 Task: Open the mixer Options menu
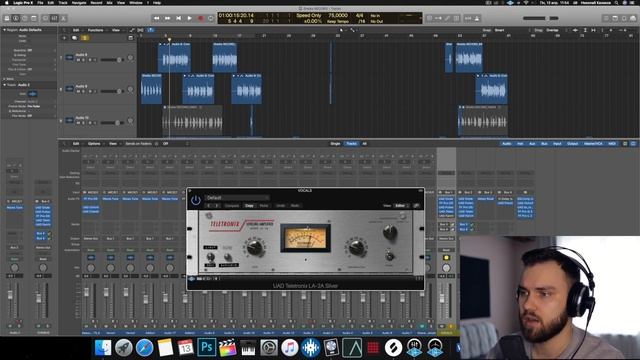pos(94,144)
